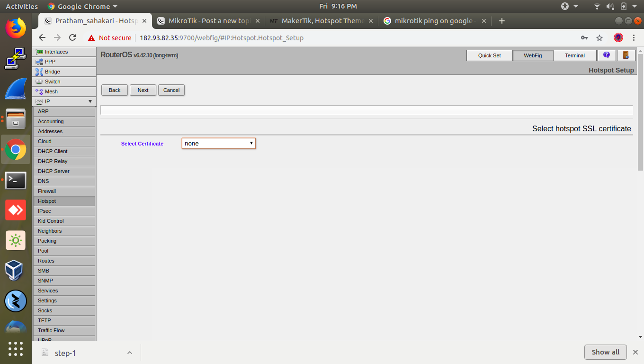Image resolution: width=644 pixels, height=364 pixels.
Task: Click the logout door icon
Action: [626, 55]
